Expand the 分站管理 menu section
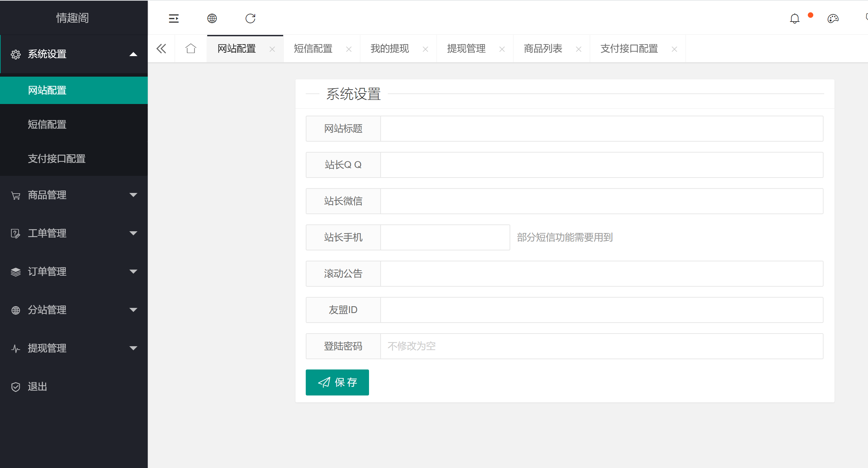This screenshot has width=868, height=468. coord(133,310)
